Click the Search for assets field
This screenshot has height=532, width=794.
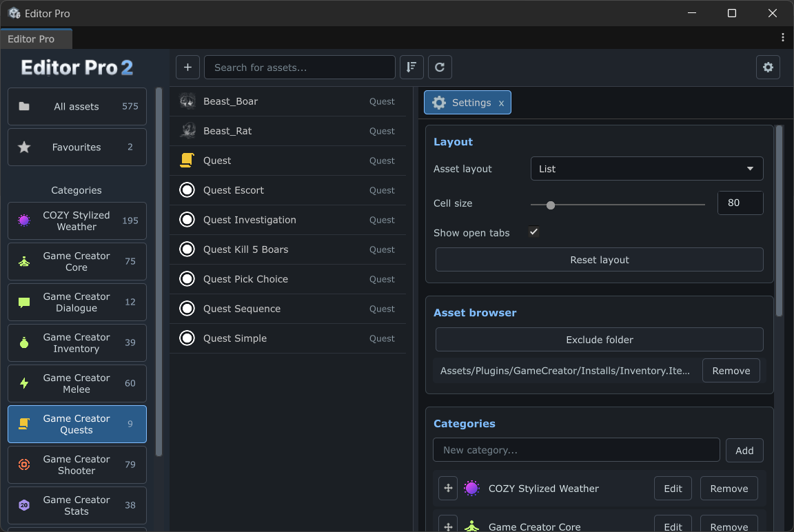point(299,68)
